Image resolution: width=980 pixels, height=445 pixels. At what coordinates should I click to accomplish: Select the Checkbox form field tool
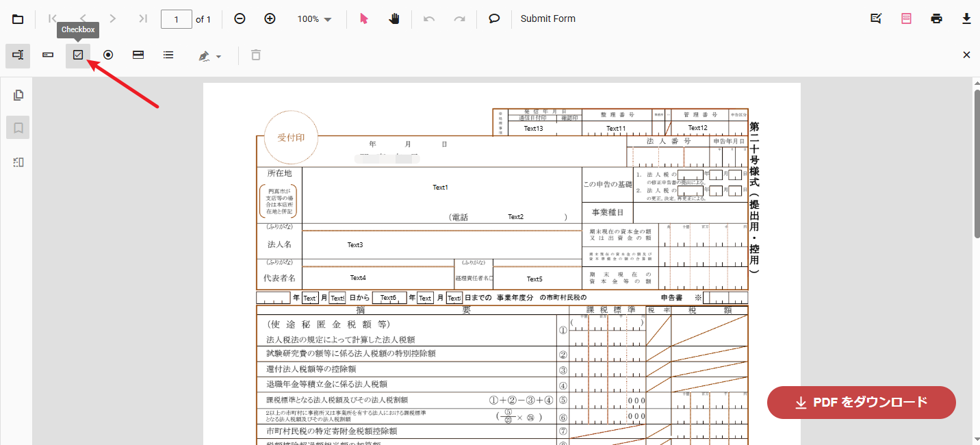pos(78,55)
